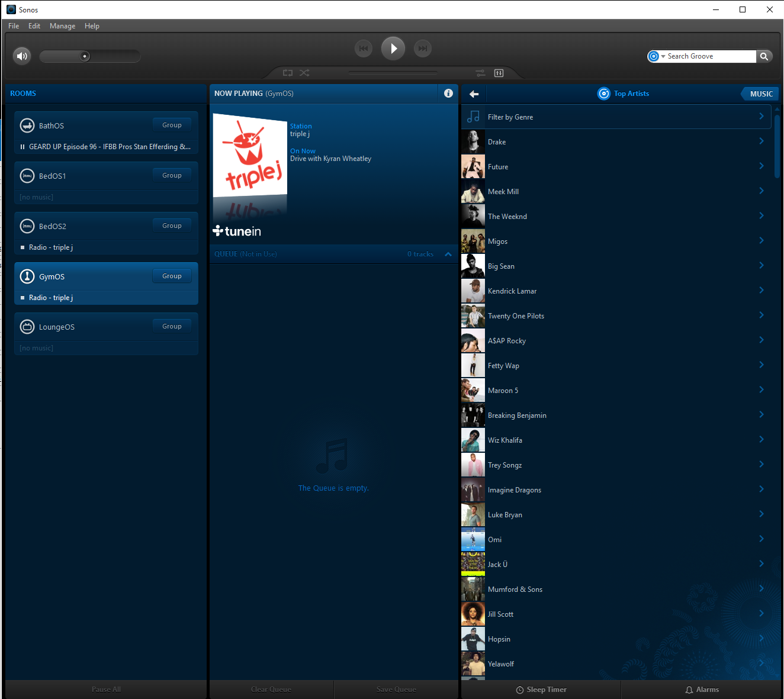Mute the speaker volume icon

[22, 56]
